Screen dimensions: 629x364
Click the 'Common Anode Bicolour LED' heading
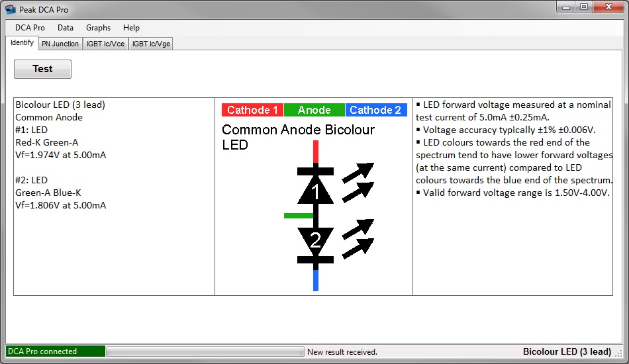coord(298,137)
